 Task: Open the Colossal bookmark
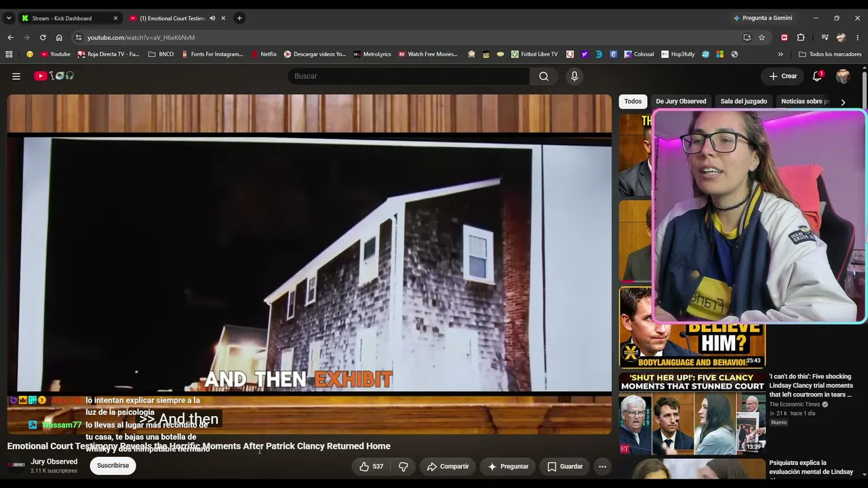639,54
